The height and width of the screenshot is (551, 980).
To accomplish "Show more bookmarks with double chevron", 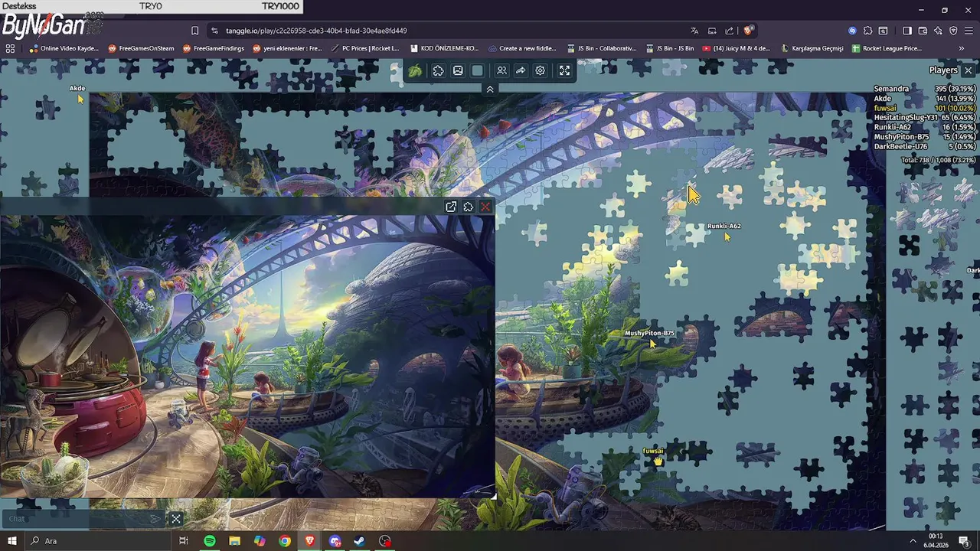I will pyautogui.click(x=962, y=48).
